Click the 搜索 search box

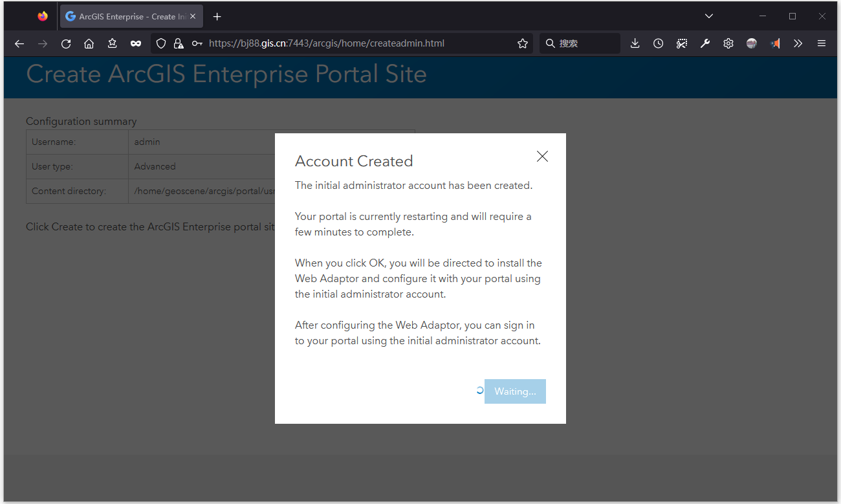click(580, 43)
